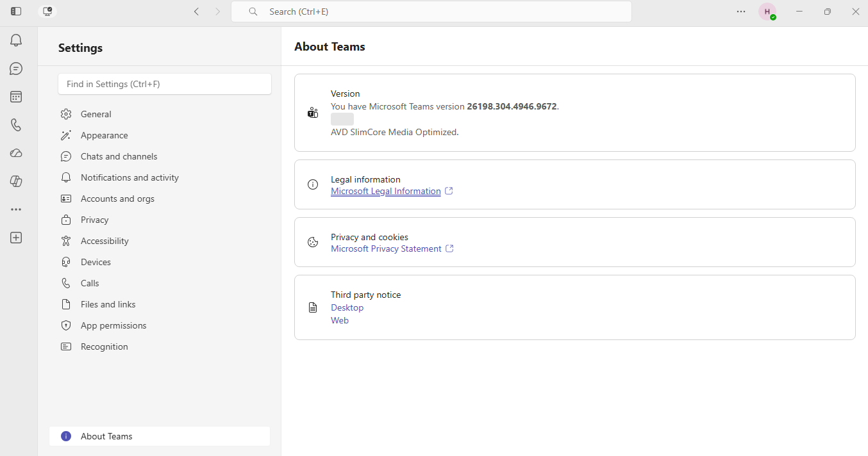This screenshot has width=868, height=456.
Task: Open Files and links settings
Action: (160, 304)
